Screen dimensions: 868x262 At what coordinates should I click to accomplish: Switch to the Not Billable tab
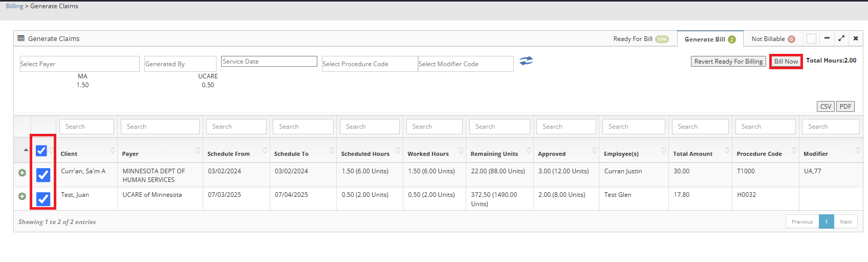coord(773,39)
